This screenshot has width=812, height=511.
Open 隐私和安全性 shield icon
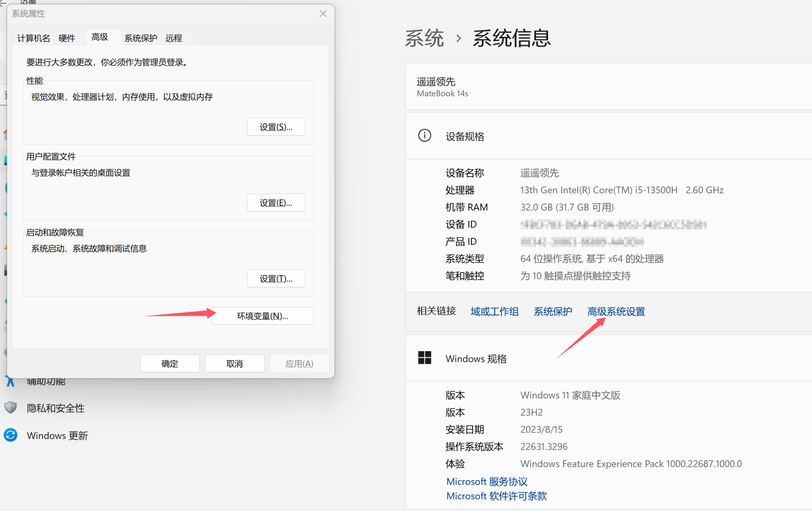pos(10,408)
